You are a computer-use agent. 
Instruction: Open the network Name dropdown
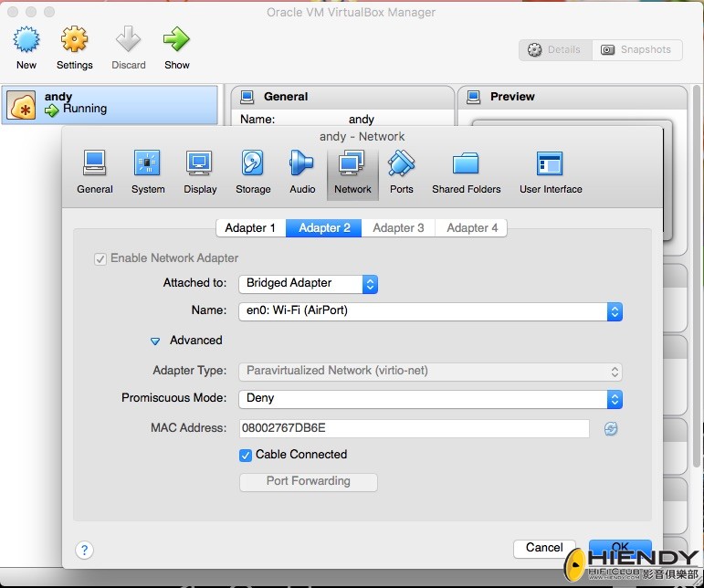[x=429, y=311]
